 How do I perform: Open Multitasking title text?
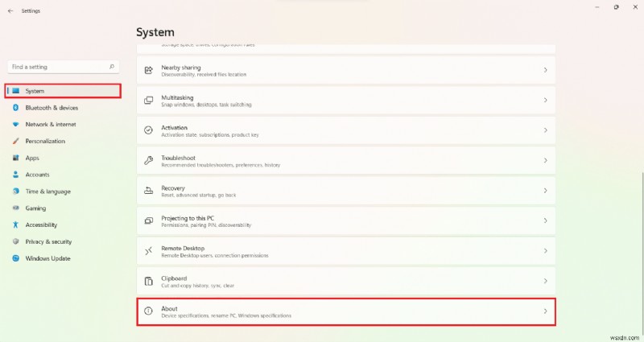pyautogui.click(x=177, y=97)
